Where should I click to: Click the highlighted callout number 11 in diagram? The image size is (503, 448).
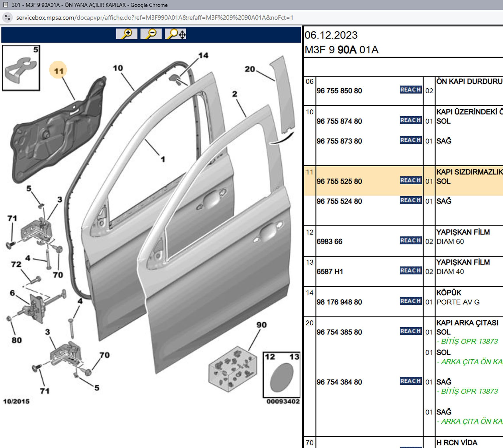(58, 71)
